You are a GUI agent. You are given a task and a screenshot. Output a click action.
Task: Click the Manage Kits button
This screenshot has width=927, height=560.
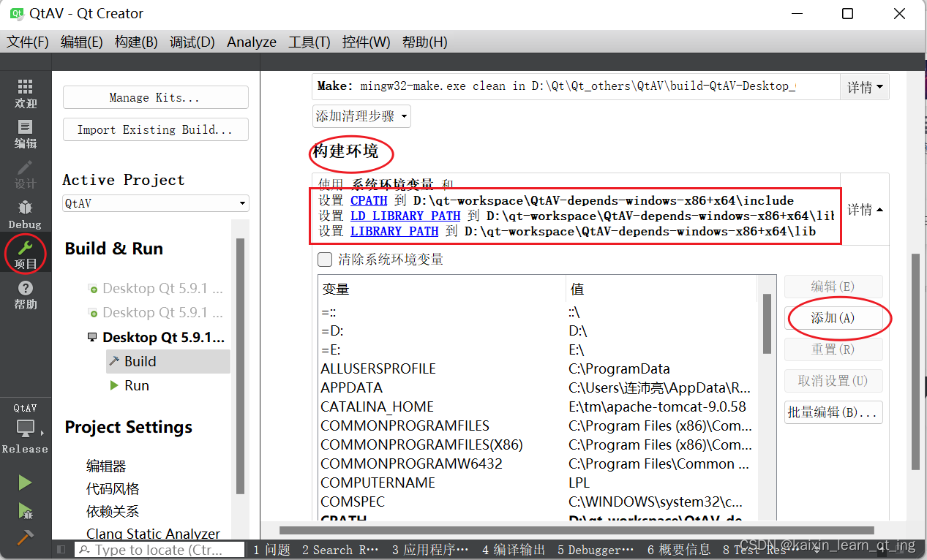(x=156, y=97)
